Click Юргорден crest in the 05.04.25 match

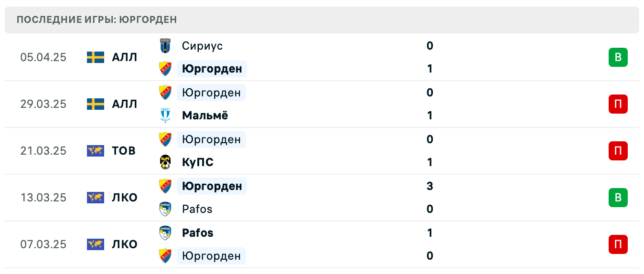tap(165, 69)
